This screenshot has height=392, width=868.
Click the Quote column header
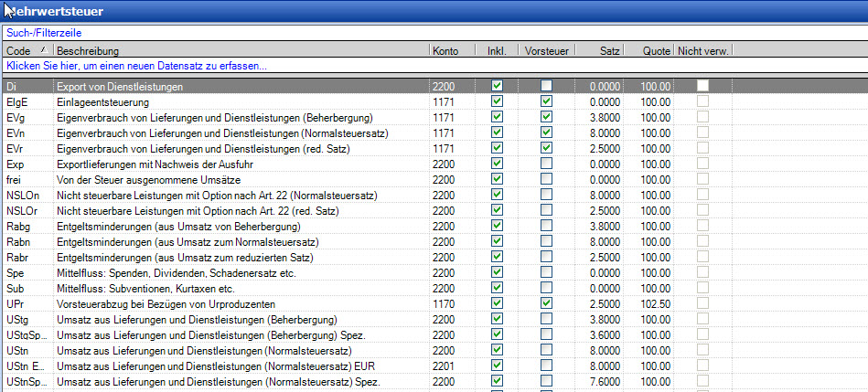[655, 50]
